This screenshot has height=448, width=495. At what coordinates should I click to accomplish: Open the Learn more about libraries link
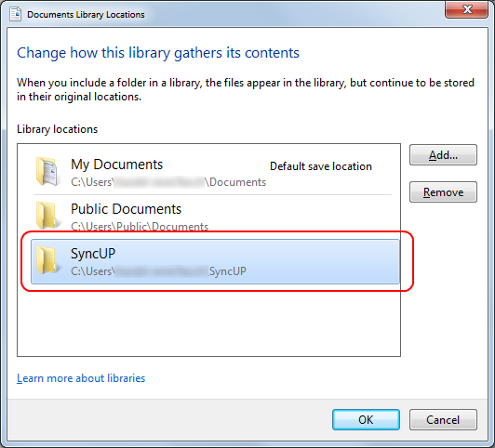[x=81, y=378]
